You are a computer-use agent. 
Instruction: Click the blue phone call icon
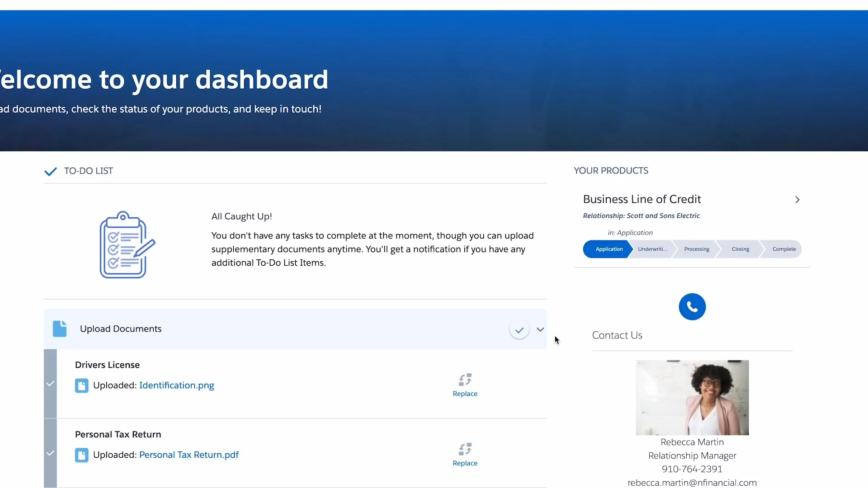click(x=692, y=307)
